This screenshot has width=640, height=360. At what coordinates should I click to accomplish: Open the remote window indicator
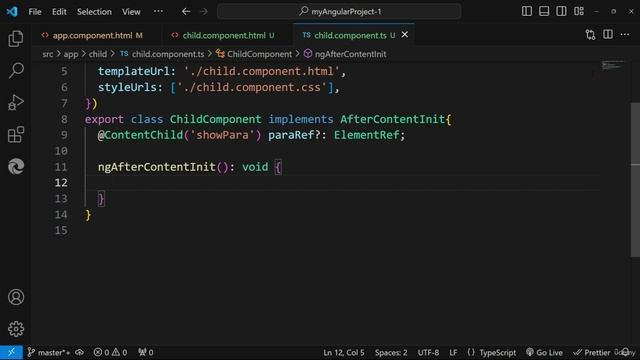pyautogui.click(x=11, y=352)
